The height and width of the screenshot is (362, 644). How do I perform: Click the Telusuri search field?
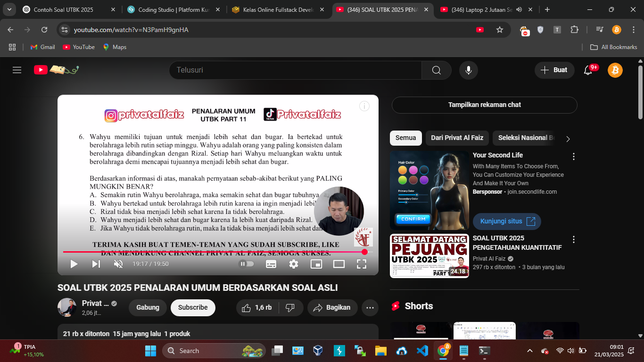(296, 70)
